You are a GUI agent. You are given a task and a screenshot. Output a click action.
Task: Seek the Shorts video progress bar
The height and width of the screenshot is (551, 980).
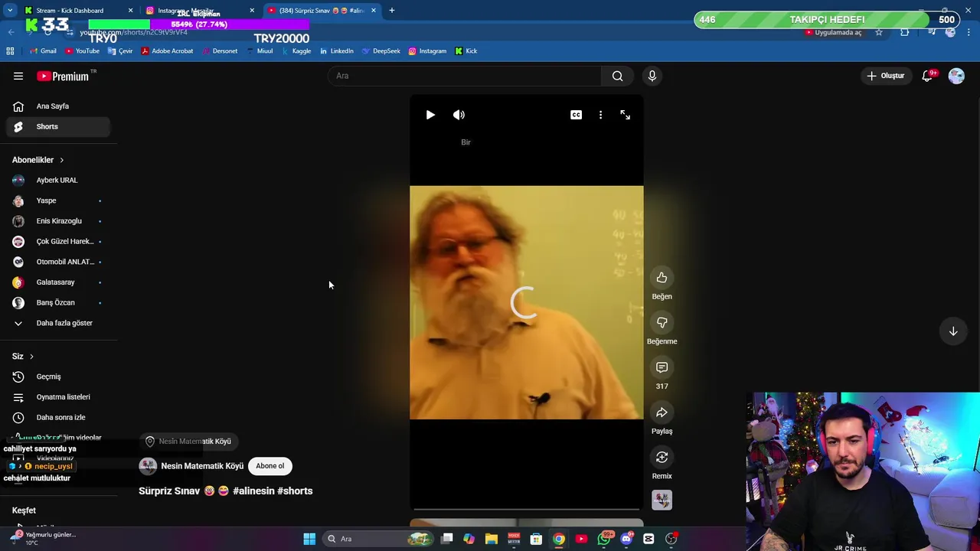pyautogui.click(x=527, y=509)
